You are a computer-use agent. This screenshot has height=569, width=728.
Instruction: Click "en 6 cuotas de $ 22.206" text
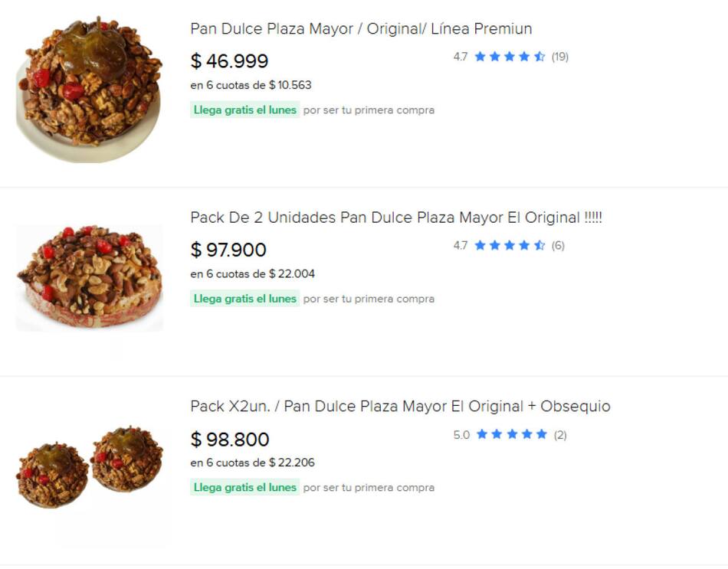click(252, 463)
